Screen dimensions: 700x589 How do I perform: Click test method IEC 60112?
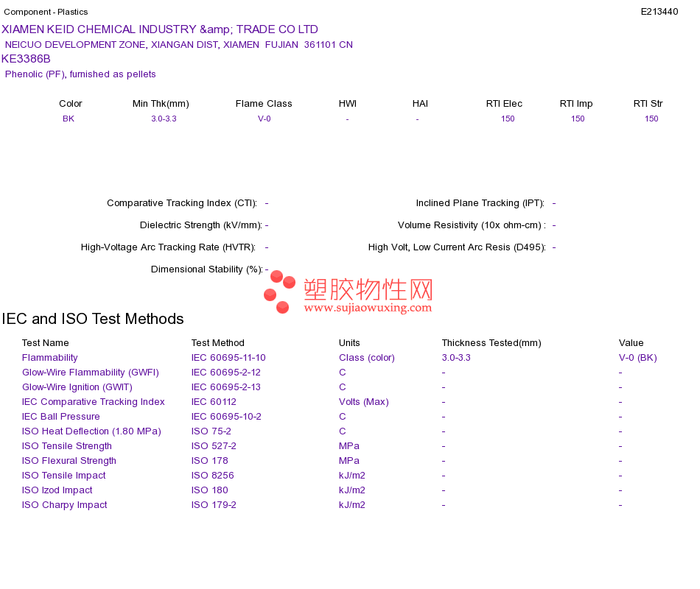click(214, 401)
